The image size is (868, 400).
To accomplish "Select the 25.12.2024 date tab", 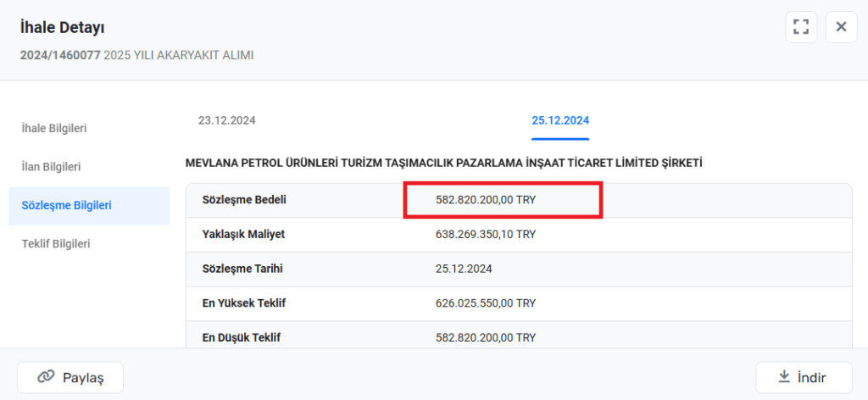I will coord(560,120).
